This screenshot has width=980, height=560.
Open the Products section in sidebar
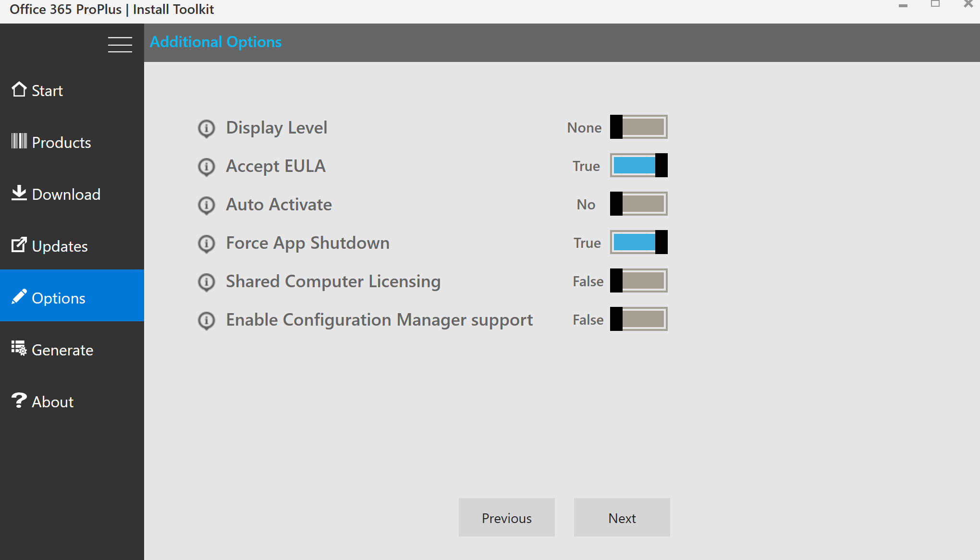click(61, 143)
